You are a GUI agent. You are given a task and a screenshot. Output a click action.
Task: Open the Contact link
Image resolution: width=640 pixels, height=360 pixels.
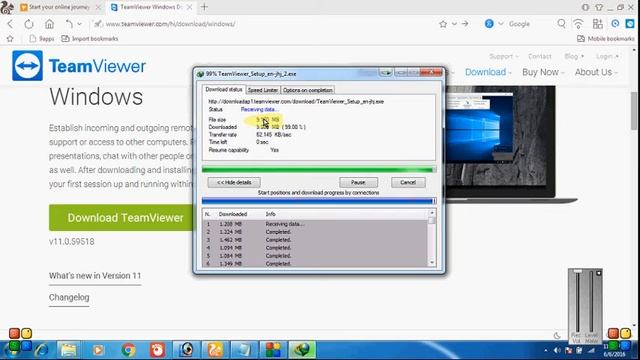click(540, 56)
